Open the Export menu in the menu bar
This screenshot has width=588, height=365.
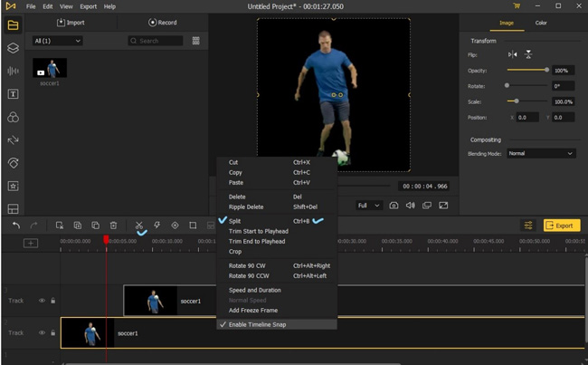tap(88, 6)
